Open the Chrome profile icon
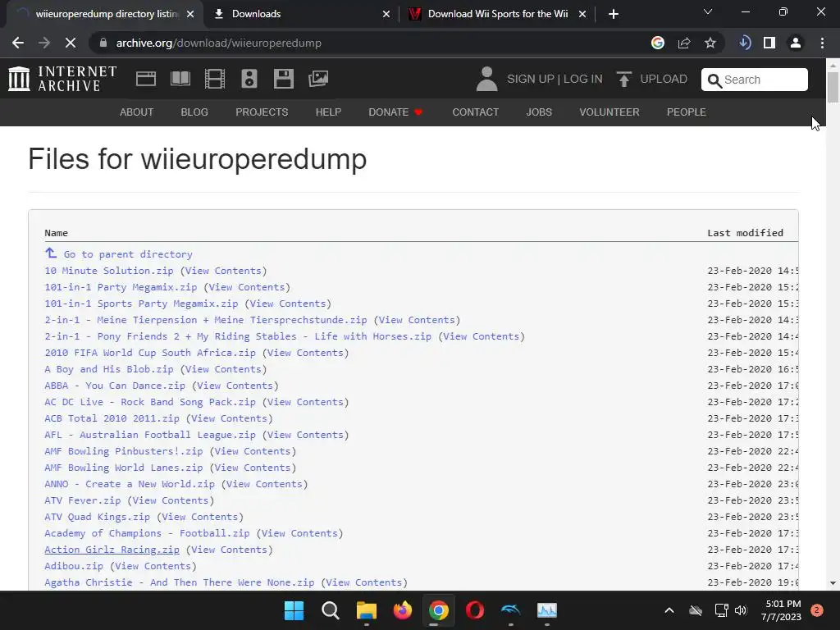The width and height of the screenshot is (840, 630). coord(796,43)
